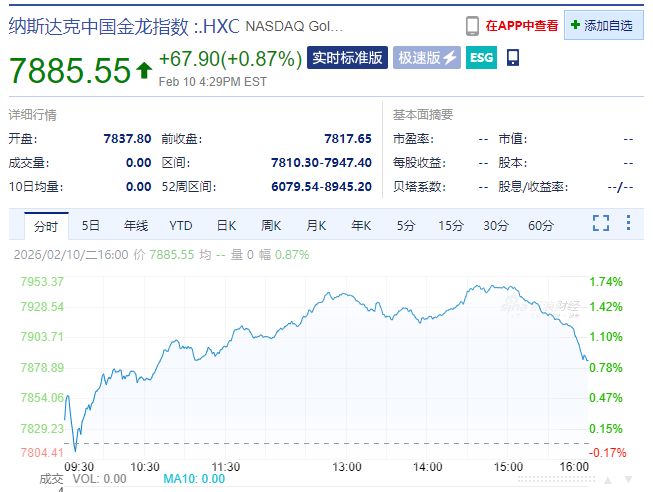Click the dark blue mobile phone icon
The height and width of the screenshot is (492, 653).
point(513,58)
